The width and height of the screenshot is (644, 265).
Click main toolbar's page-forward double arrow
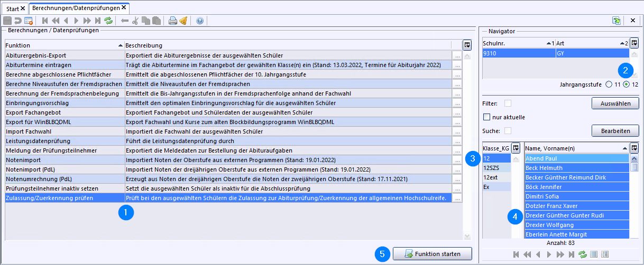tap(87, 21)
